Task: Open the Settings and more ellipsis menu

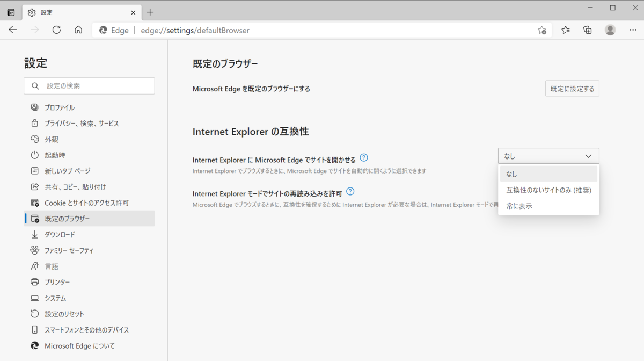Action: click(633, 30)
